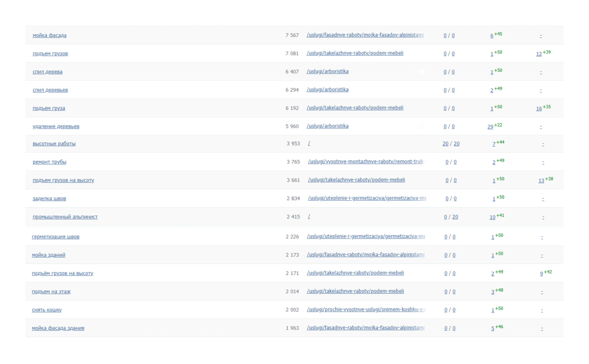Click position '16' in 'подъем груза' row
589x364 pixels.
539,109
